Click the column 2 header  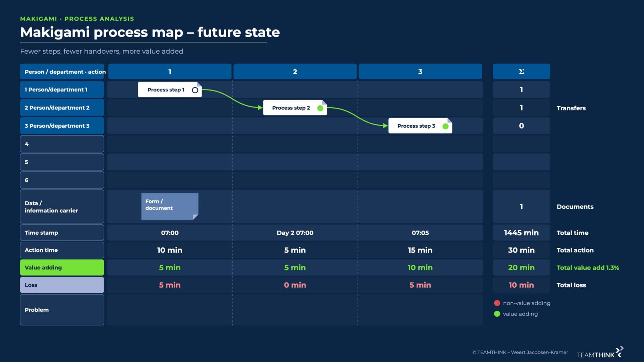(x=295, y=71)
